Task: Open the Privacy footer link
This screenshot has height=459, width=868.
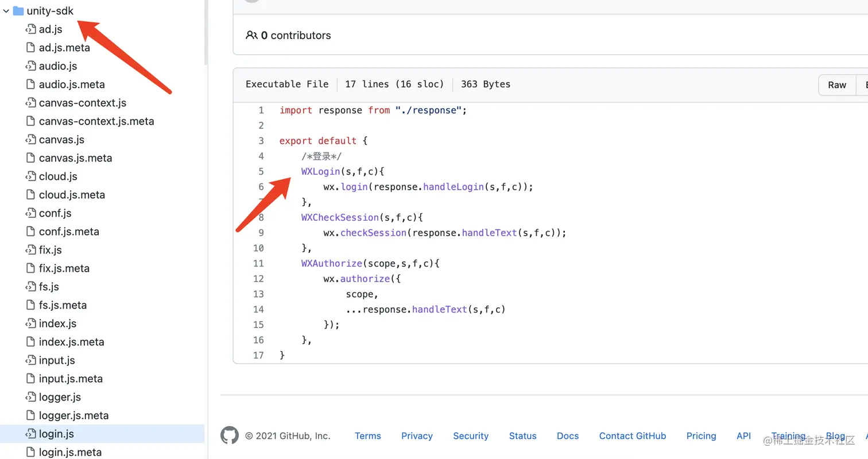Action: point(417,436)
